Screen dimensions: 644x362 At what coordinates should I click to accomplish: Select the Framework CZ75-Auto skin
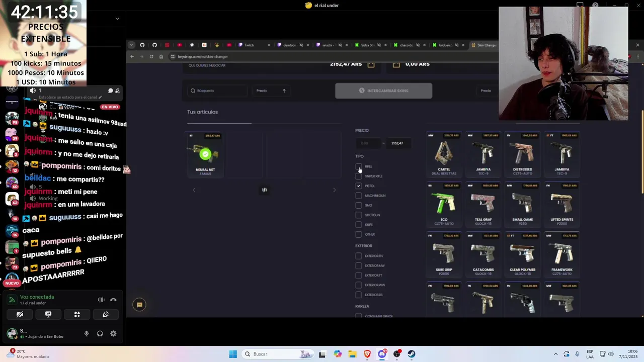[x=561, y=254]
